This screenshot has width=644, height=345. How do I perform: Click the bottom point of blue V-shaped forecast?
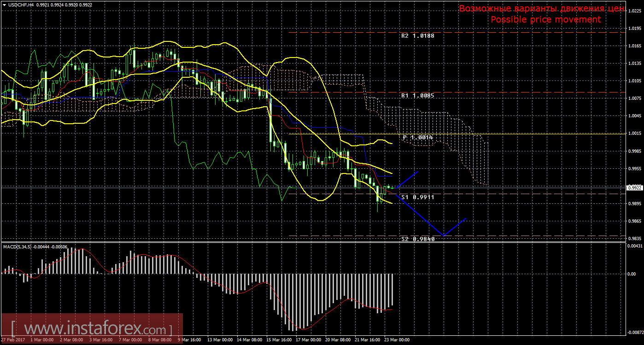(x=443, y=235)
